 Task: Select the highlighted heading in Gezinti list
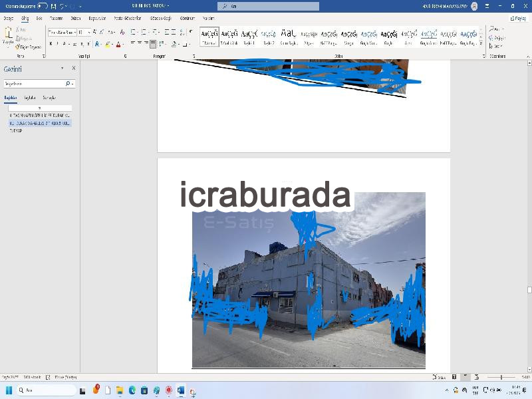coord(40,123)
